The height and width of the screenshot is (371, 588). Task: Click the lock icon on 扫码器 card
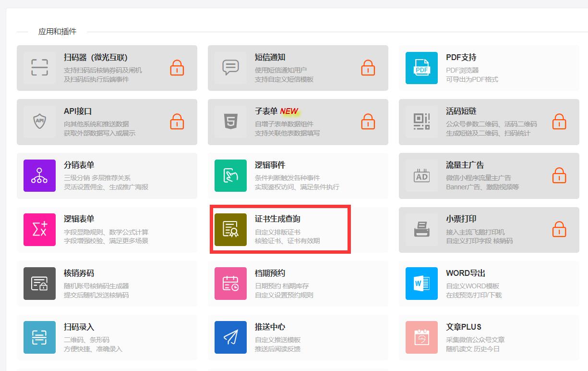click(177, 68)
